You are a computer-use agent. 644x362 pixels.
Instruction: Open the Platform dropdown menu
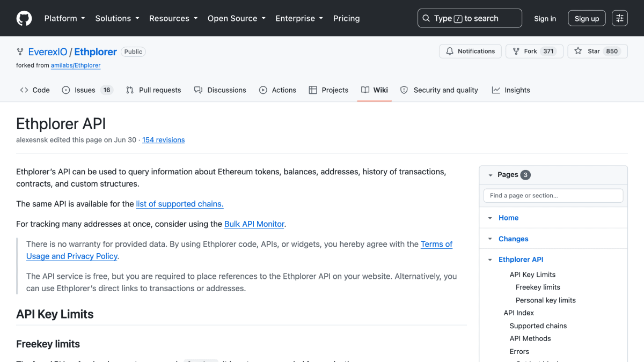point(64,18)
